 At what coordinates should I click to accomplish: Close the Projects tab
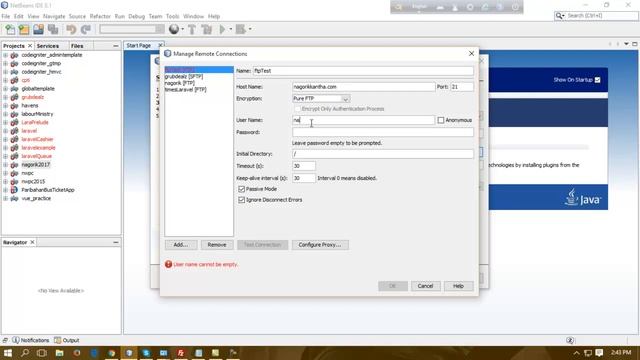coord(30,46)
